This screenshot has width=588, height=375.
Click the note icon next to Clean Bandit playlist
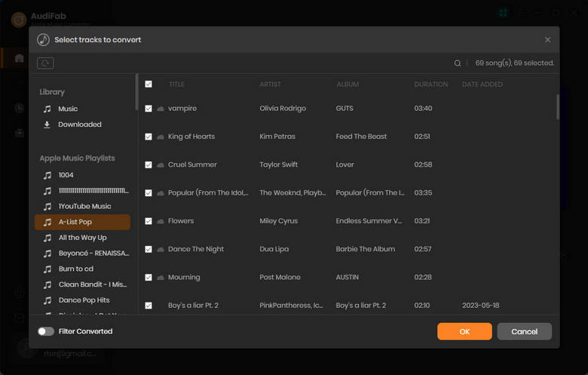coord(47,285)
